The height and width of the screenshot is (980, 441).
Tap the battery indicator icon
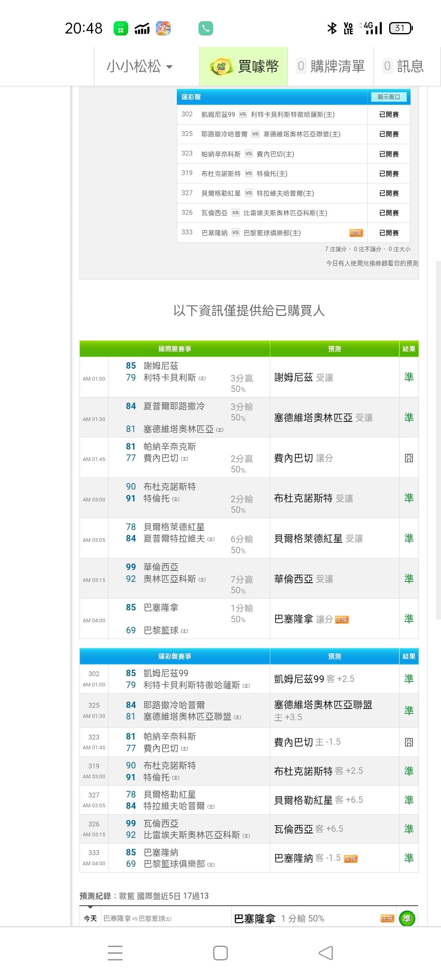click(401, 28)
